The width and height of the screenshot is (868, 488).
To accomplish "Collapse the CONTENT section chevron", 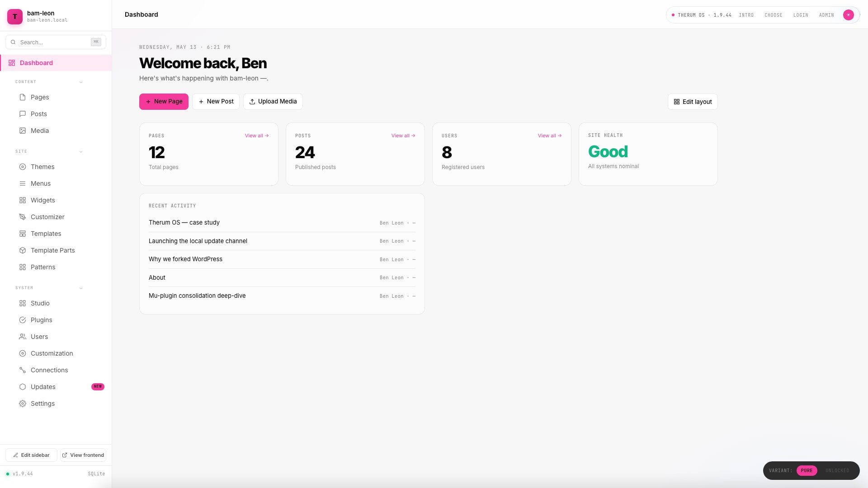I will coord(81,82).
